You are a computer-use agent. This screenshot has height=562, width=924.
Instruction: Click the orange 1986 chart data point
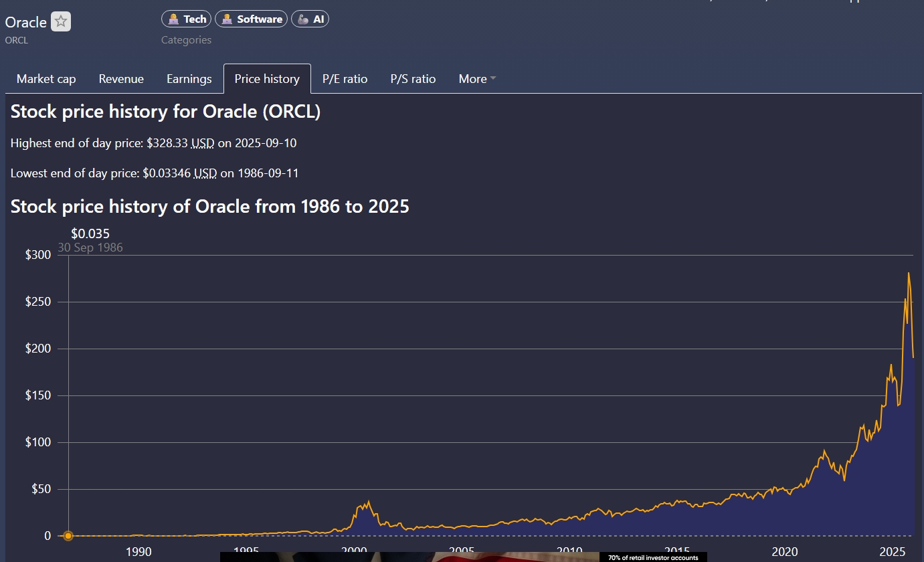coord(68,535)
